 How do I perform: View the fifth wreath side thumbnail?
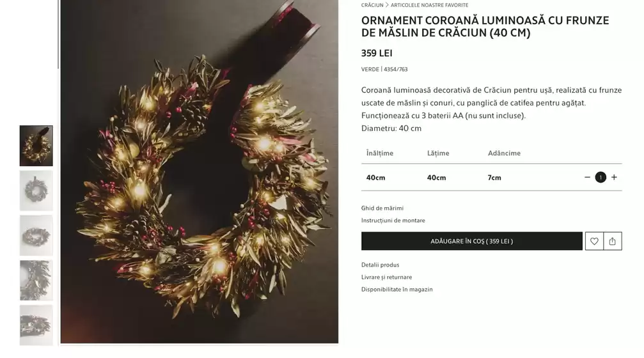click(x=36, y=325)
